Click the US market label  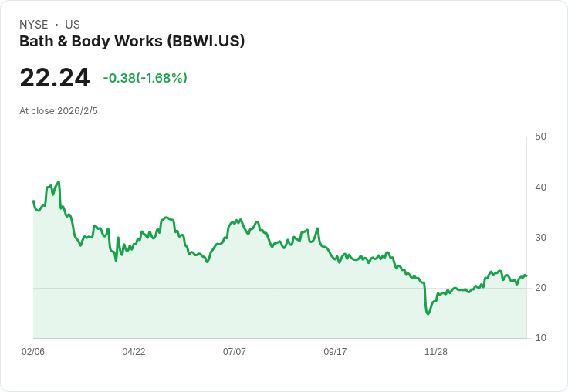[x=73, y=25]
